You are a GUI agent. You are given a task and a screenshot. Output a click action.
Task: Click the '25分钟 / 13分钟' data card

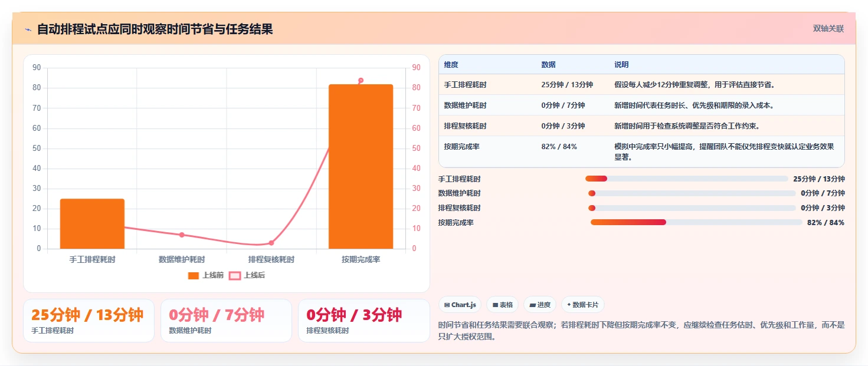(x=89, y=321)
